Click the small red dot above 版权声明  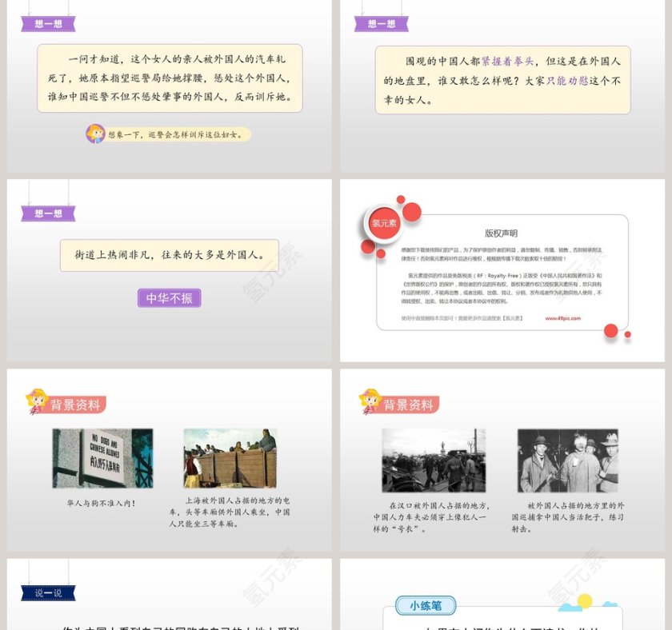tap(400, 199)
